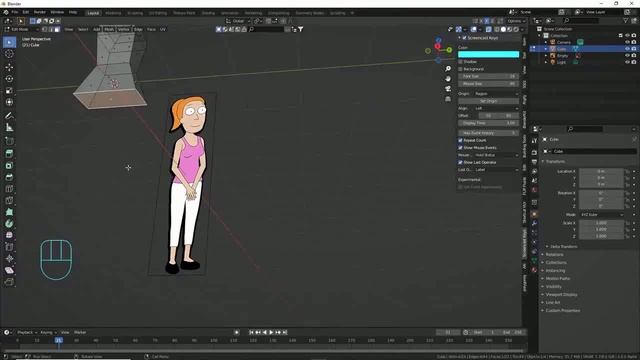640x360 pixels.
Task: Open the Window menu
Action: 57,12
